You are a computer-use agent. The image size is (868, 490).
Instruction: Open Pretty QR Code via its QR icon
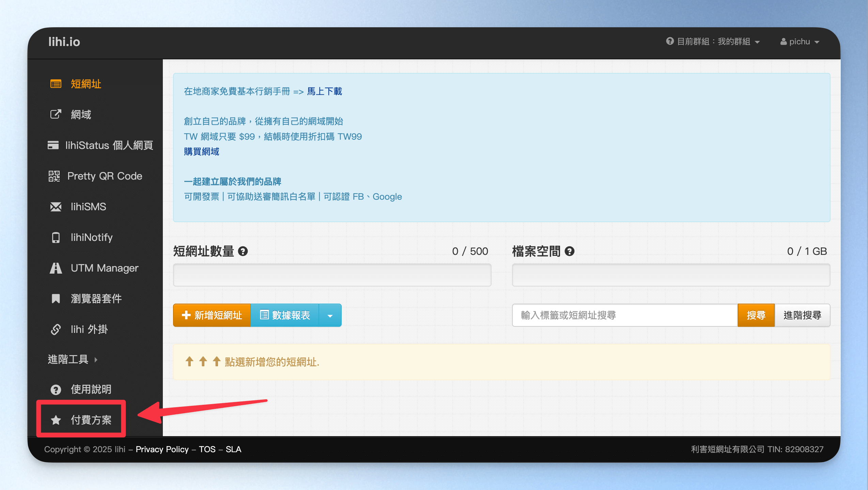tap(54, 176)
